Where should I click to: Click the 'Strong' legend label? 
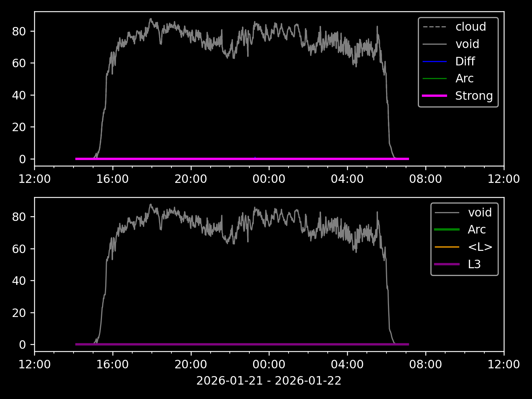click(474, 96)
